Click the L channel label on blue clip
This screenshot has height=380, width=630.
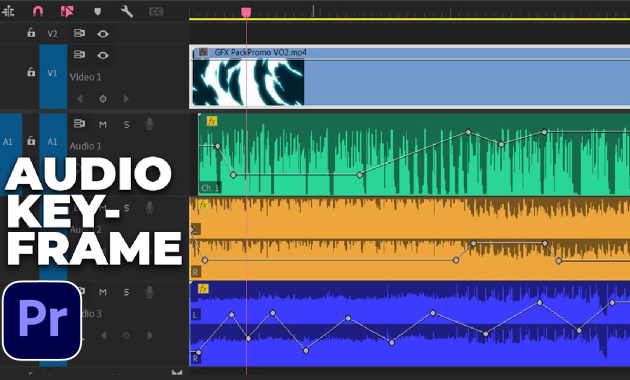[x=195, y=315]
